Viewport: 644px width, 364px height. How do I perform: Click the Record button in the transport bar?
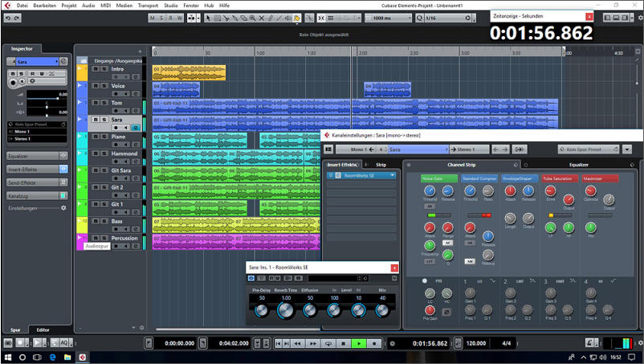pos(373,343)
